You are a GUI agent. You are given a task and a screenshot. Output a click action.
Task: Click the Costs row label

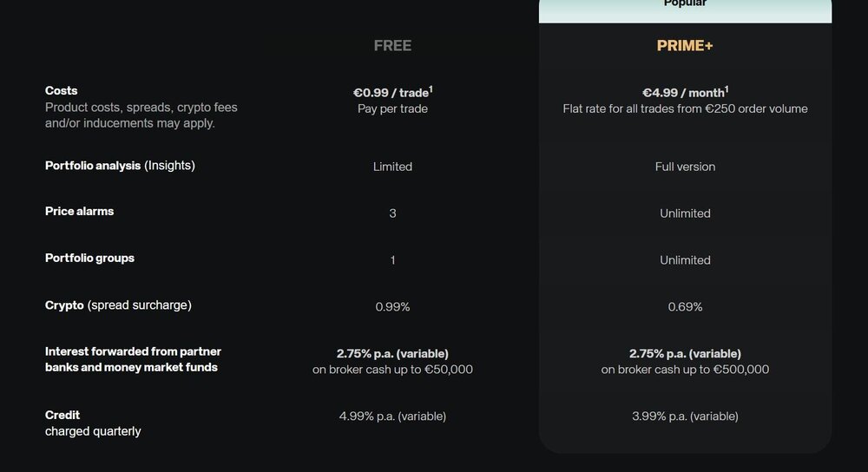(61, 91)
